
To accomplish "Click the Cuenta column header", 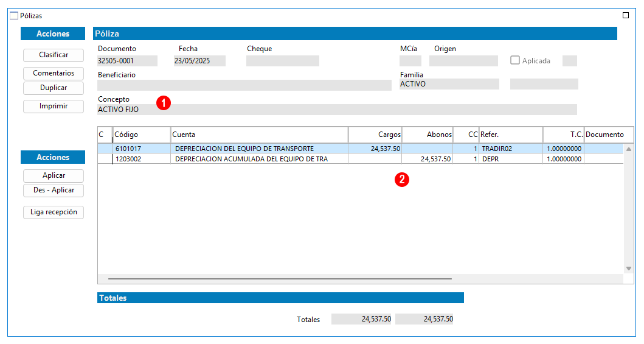I will (x=260, y=135).
